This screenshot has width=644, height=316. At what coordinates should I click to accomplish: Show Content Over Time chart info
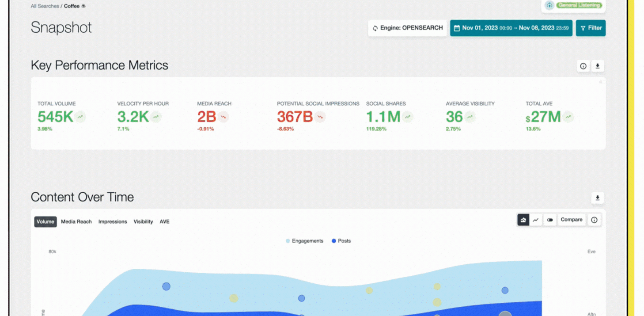tap(594, 220)
